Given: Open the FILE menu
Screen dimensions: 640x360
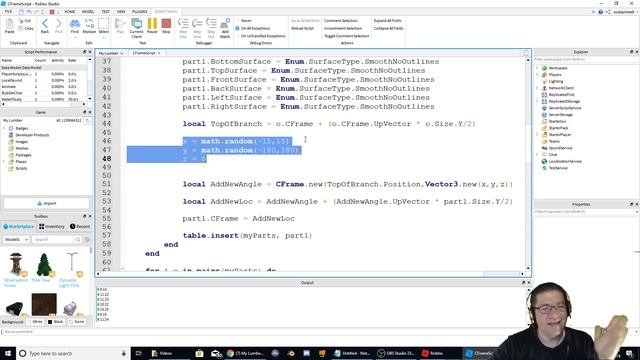Looking at the screenshot, I should [x=8, y=12].
